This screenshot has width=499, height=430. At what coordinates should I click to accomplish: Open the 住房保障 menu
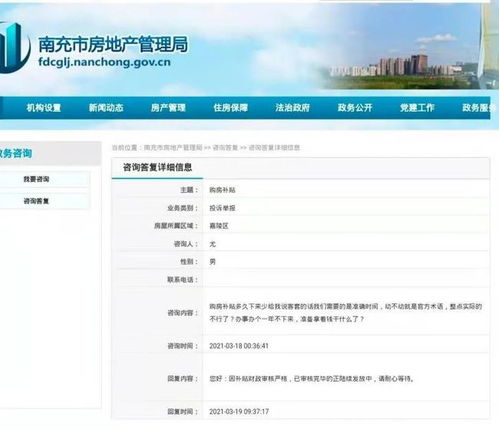coord(230,108)
